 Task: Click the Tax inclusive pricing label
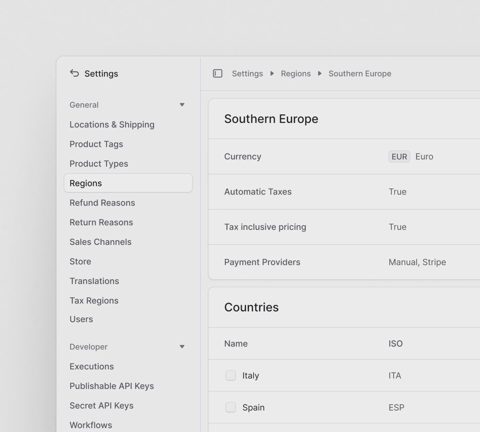click(265, 227)
